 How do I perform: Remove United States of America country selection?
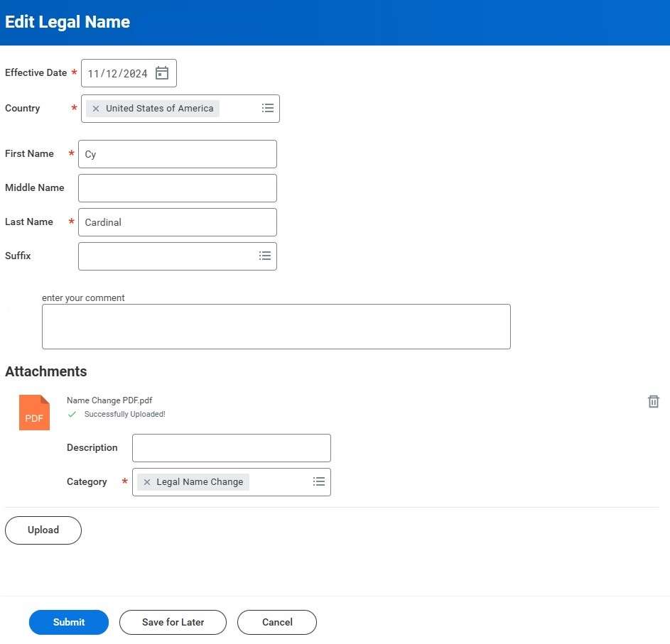[96, 109]
